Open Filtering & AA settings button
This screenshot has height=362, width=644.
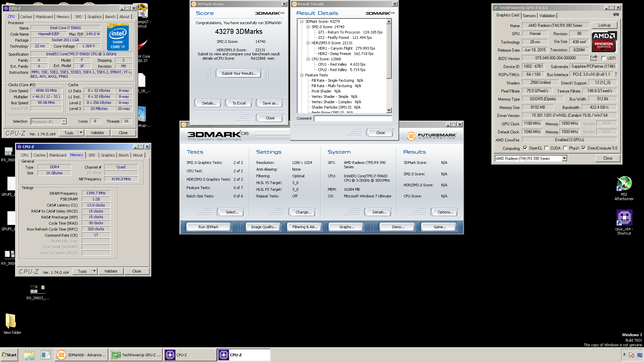pyautogui.click(x=305, y=227)
